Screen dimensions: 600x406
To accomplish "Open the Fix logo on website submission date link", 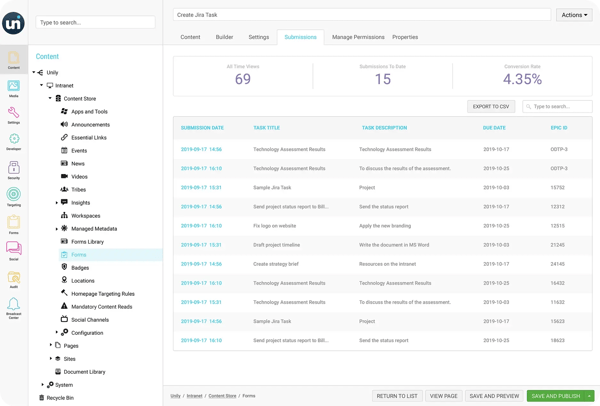I will pos(201,226).
